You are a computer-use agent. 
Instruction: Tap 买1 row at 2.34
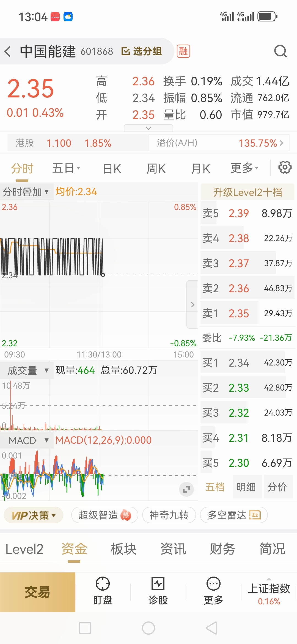[248, 363]
